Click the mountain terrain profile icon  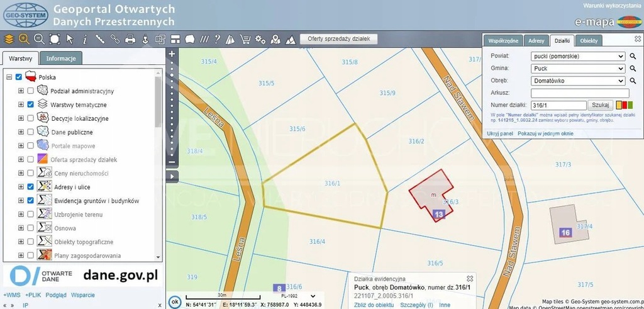click(x=291, y=40)
